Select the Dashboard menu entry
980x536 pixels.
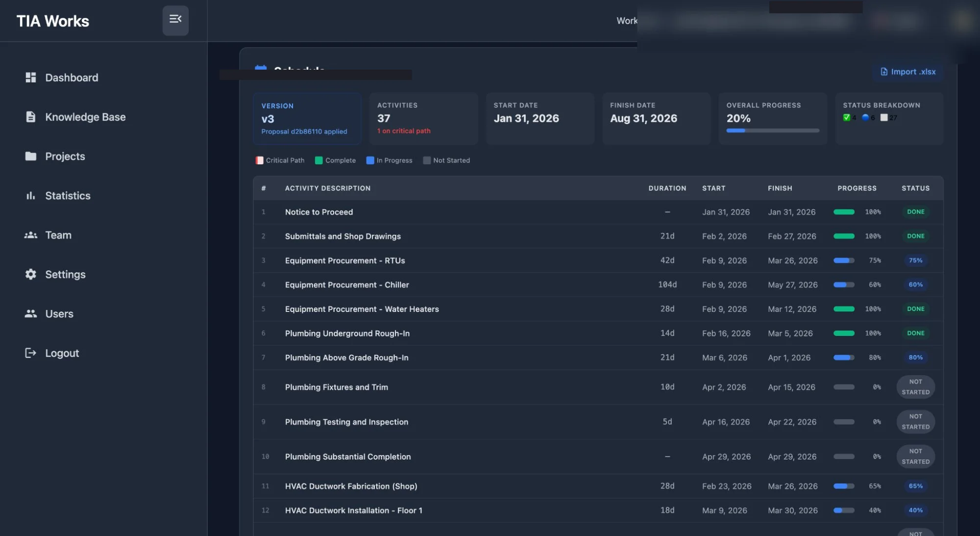(71, 77)
